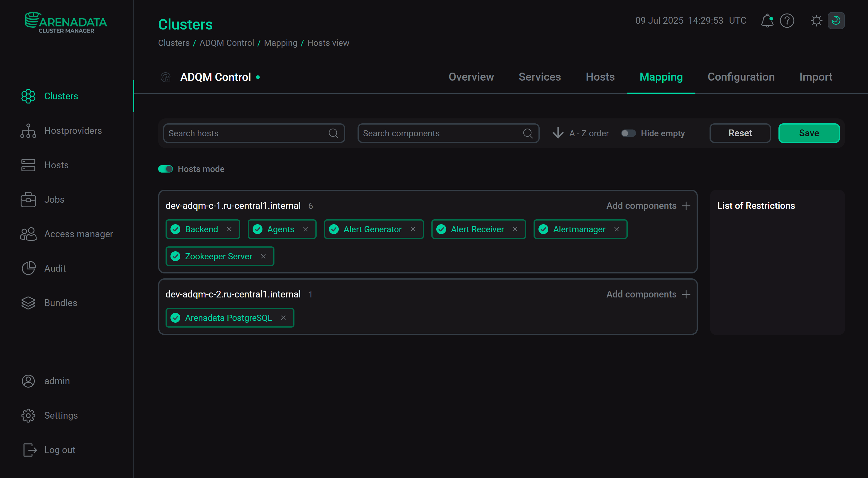Open the notifications bell
Screen dimensions: 868x478
coord(767,21)
